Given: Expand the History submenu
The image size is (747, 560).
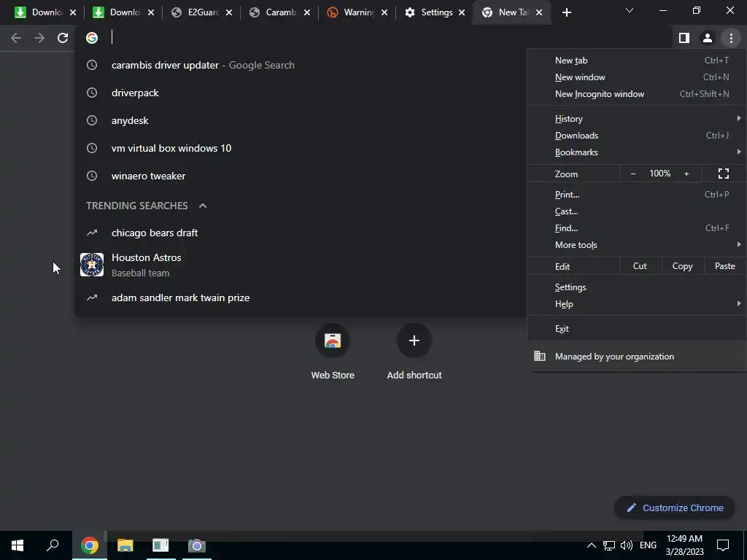Looking at the screenshot, I should pyautogui.click(x=637, y=119).
